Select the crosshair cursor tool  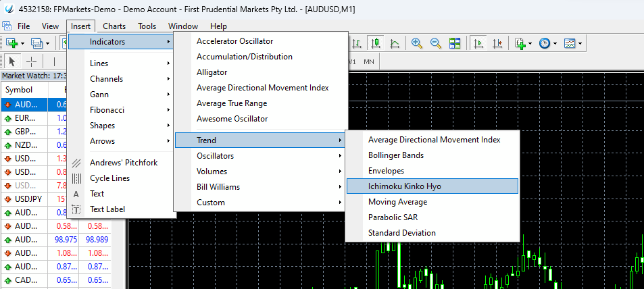point(31,61)
